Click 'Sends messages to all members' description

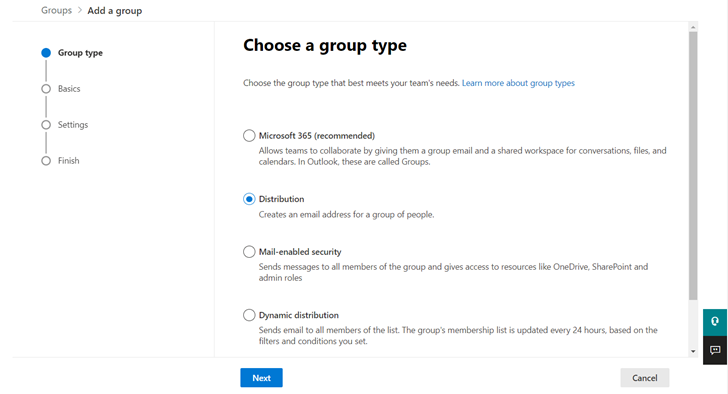click(453, 272)
